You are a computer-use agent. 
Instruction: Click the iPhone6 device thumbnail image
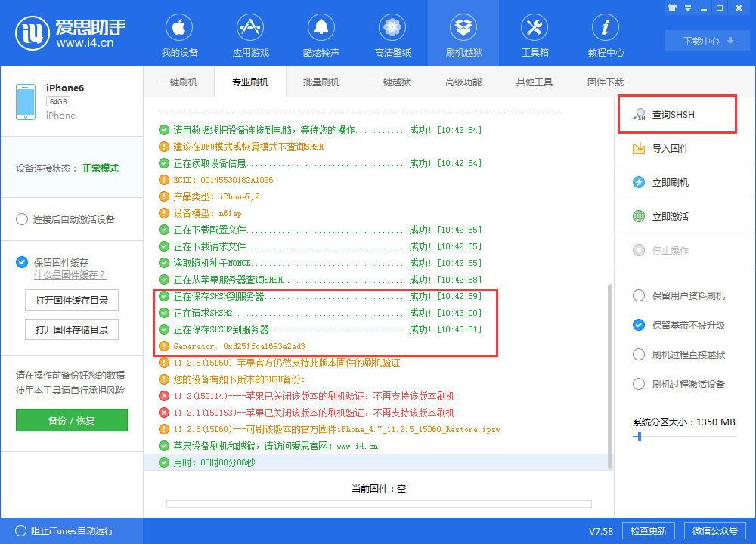pos(26,102)
